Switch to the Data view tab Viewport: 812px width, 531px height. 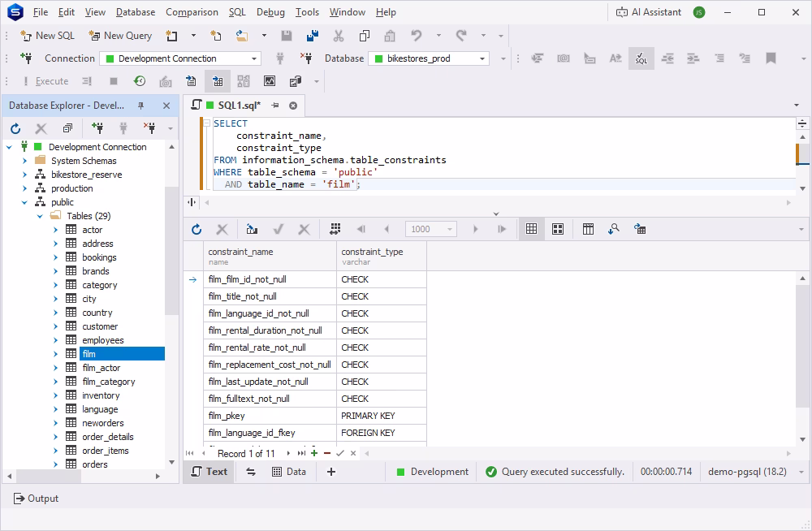pos(289,472)
